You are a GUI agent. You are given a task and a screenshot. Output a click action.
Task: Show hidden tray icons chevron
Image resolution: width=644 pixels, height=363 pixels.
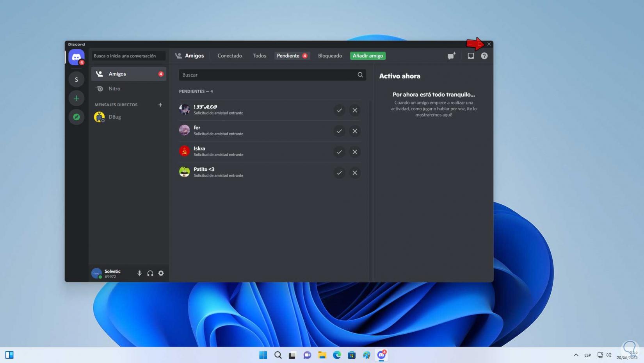coord(576,355)
